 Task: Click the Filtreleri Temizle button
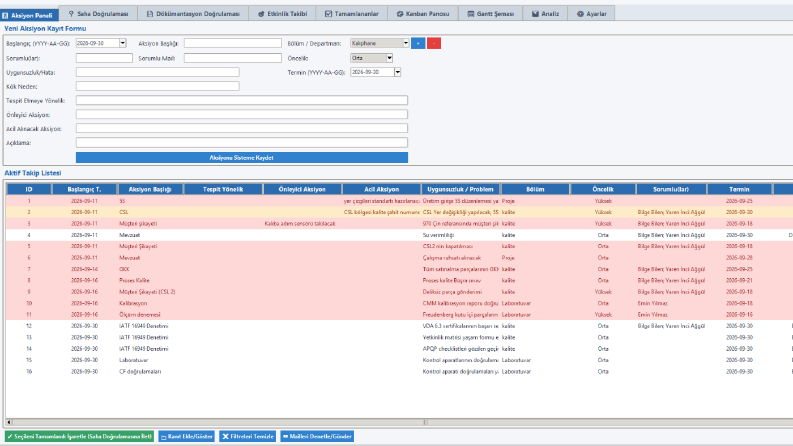(247, 436)
